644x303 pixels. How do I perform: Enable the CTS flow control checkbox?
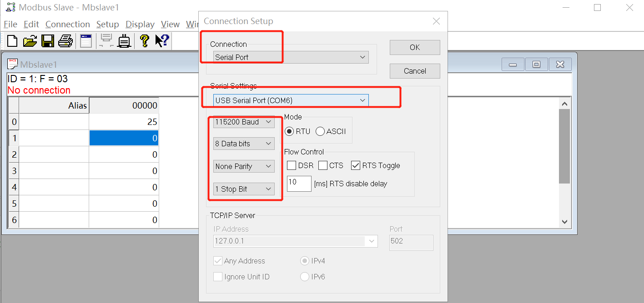(x=323, y=165)
